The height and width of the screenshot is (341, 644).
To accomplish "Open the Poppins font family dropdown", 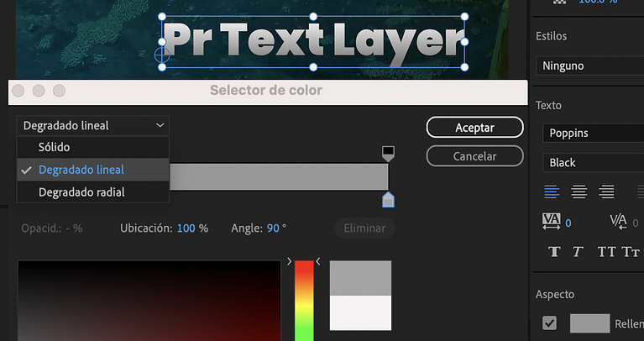I will pyautogui.click(x=593, y=133).
